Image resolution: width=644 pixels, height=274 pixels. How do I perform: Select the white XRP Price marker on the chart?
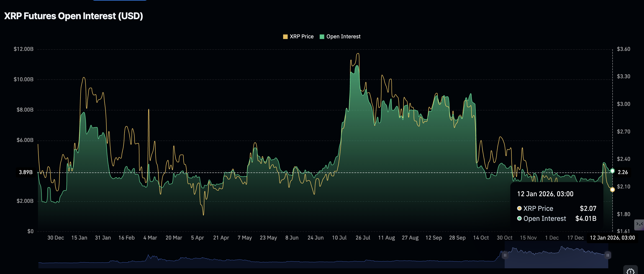[x=612, y=190]
